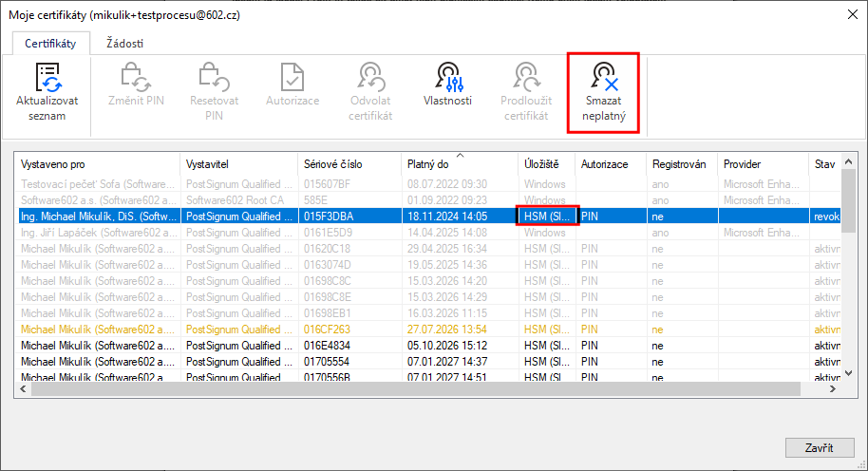Click the vertical scrollbar down arrow

pyautogui.click(x=848, y=373)
